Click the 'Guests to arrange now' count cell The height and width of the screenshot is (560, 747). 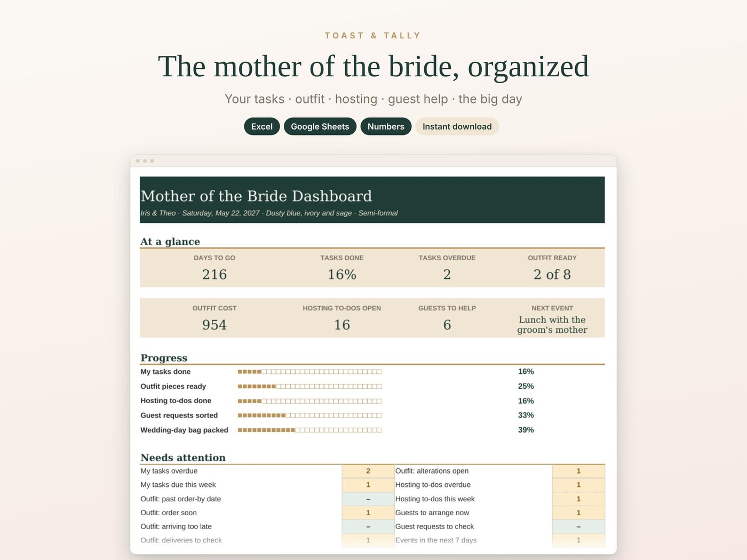pyautogui.click(x=578, y=513)
